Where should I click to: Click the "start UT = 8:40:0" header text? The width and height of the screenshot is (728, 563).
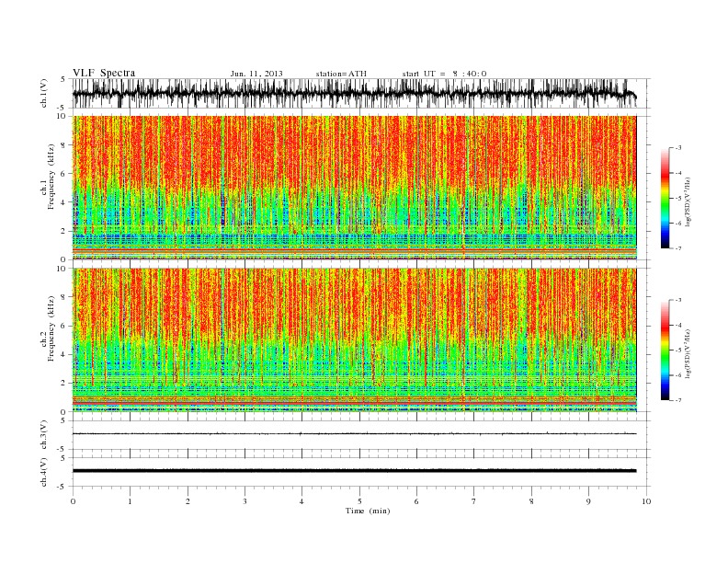pos(444,74)
